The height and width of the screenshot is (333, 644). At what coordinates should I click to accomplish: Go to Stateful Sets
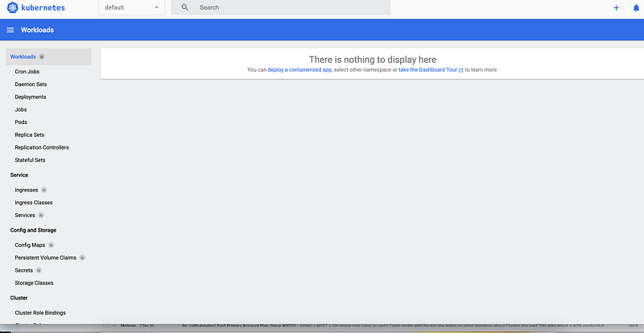tap(30, 160)
